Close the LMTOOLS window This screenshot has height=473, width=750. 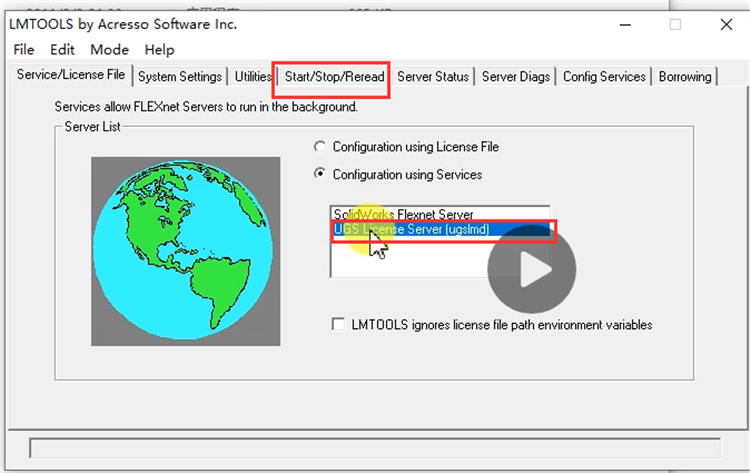pos(726,24)
